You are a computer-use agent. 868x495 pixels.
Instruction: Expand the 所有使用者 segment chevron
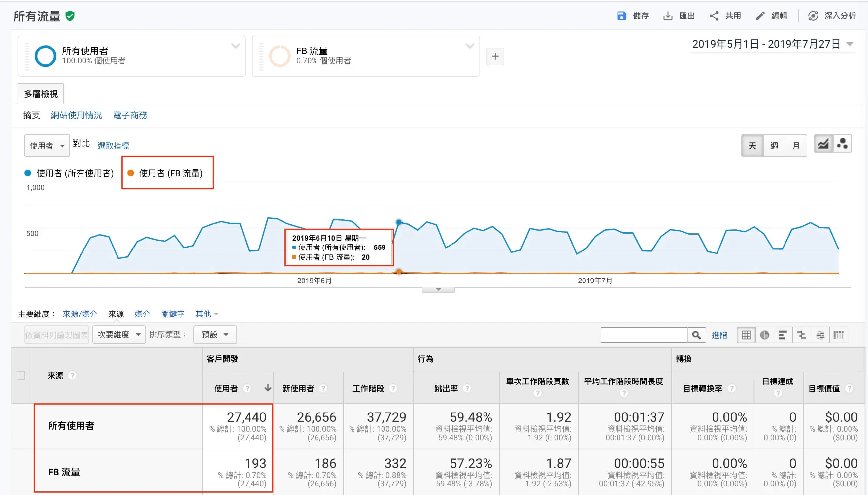click(236, 46)
